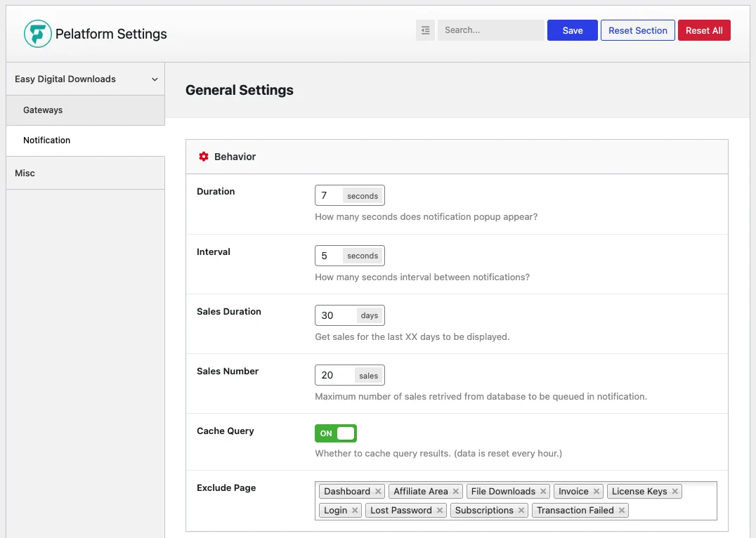Click the Dashboard tag label
Screen dimensions: 756x538
[347, 491]
